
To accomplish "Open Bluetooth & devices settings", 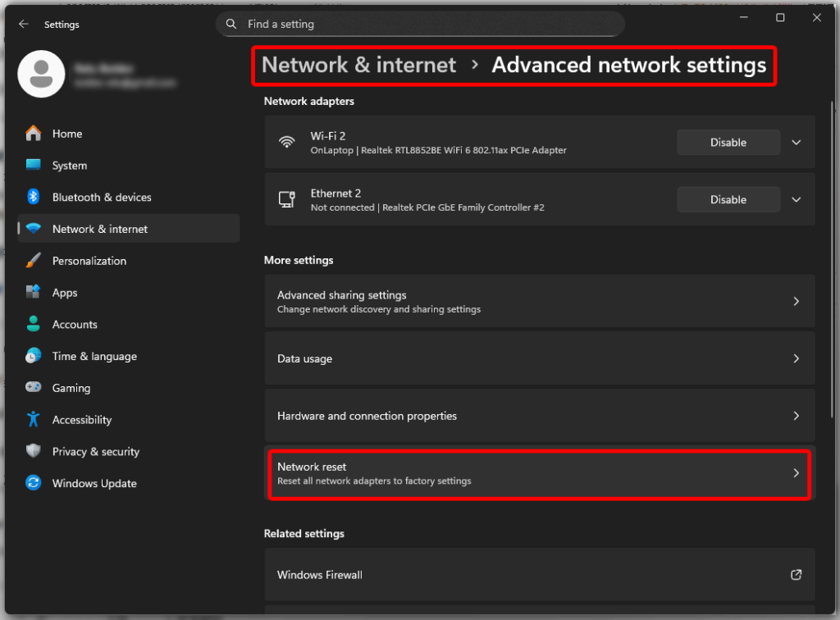I will (129, 197).
